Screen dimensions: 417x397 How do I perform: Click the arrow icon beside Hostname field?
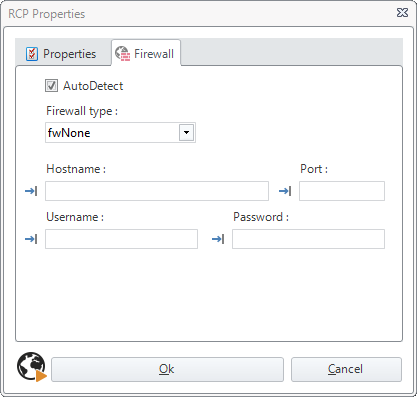pyautogui.click(x=31, y=191)
